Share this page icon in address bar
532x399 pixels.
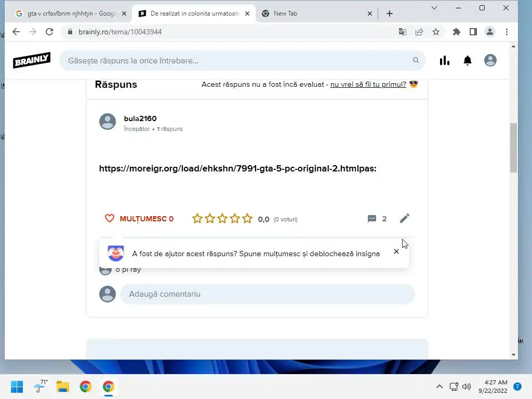tap(419, 32)
